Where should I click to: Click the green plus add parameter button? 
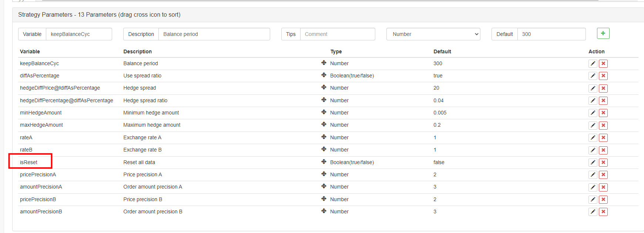click(x=603, y=33)
